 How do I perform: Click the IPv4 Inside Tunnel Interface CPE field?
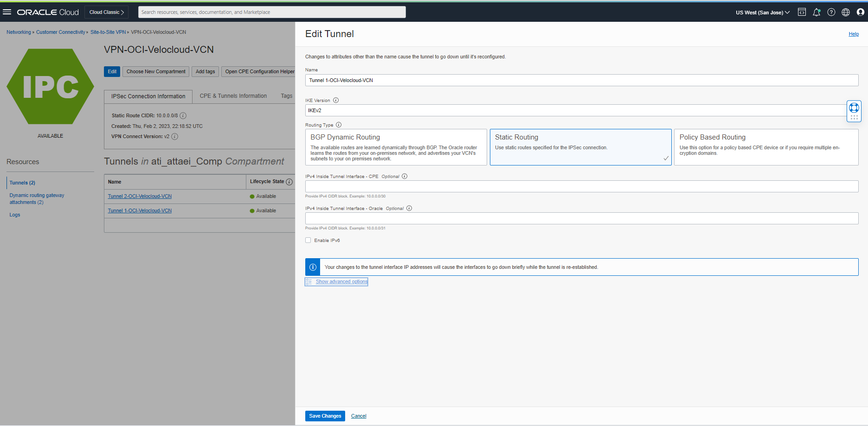coord(581,186)
